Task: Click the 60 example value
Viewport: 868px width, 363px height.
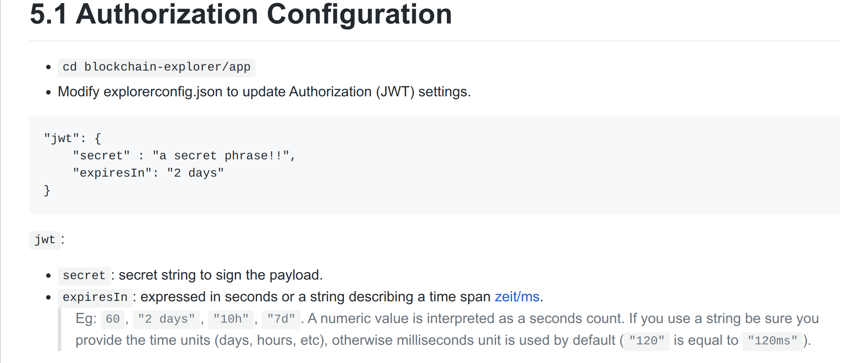Action: [x=113, y=319]
